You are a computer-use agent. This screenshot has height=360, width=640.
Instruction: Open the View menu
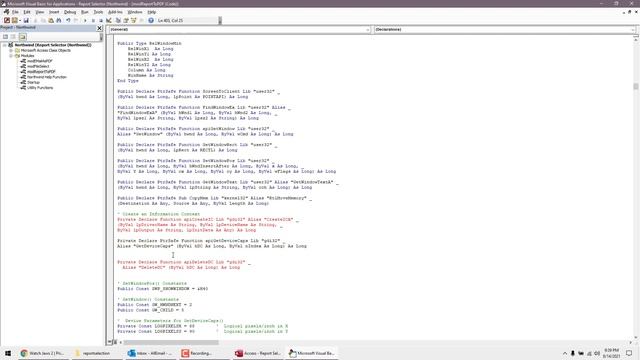coord(40,12)
